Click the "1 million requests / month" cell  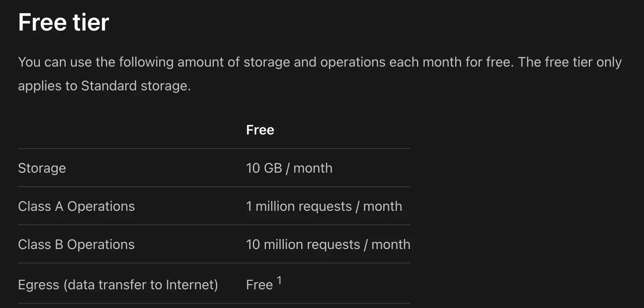[x=324, y=206]
